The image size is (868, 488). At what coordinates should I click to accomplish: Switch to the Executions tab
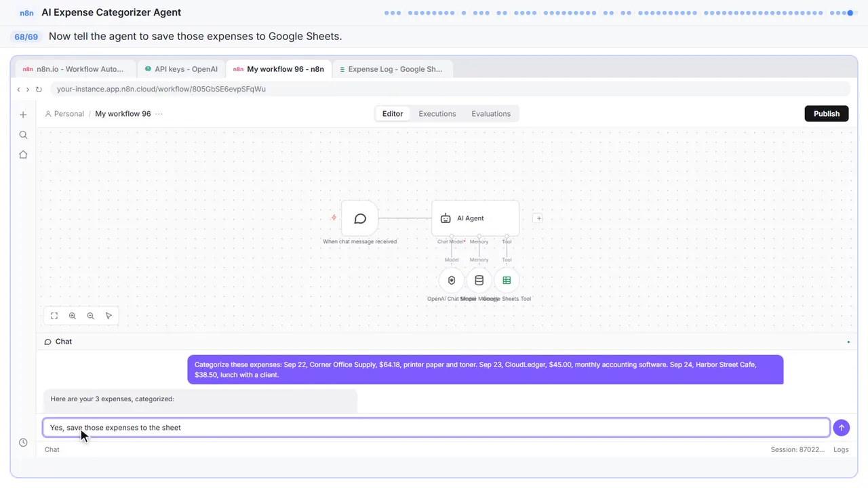click(437, 114)
